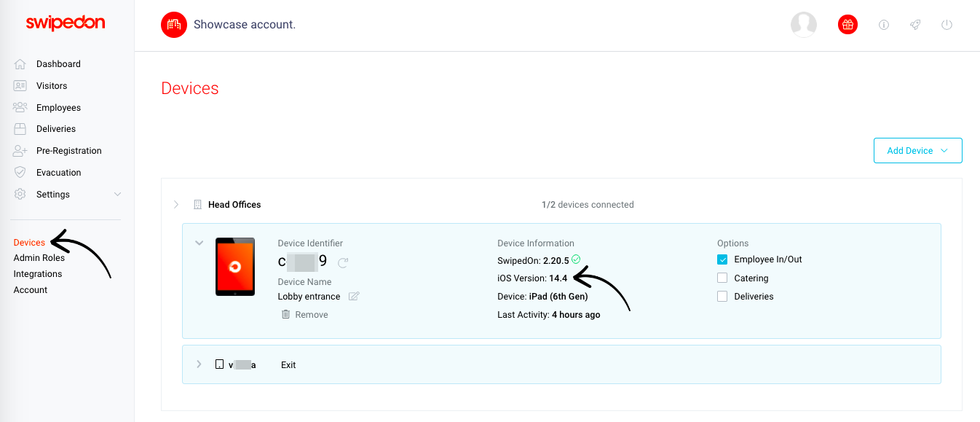The height and width of the screenshot is (422, 980).
Task: Click the iPad device thumbnail
Action: pyautogui.click(x=235, y=267)
